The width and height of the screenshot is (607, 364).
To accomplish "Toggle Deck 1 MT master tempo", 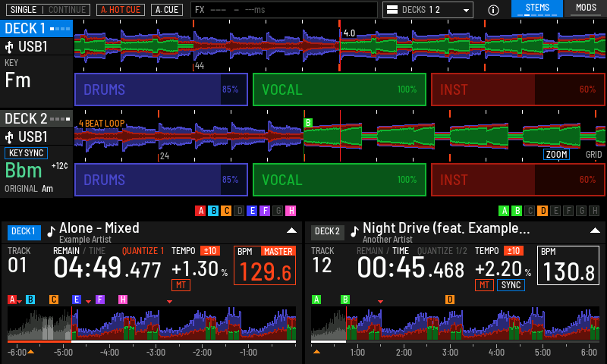I will (181, 285).
